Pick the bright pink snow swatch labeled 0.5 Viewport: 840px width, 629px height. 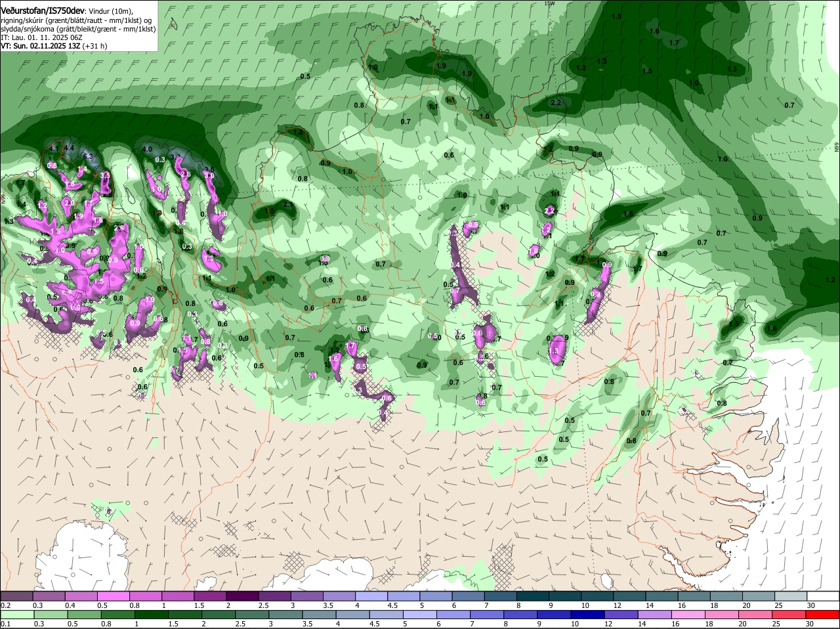click(113, 596)
